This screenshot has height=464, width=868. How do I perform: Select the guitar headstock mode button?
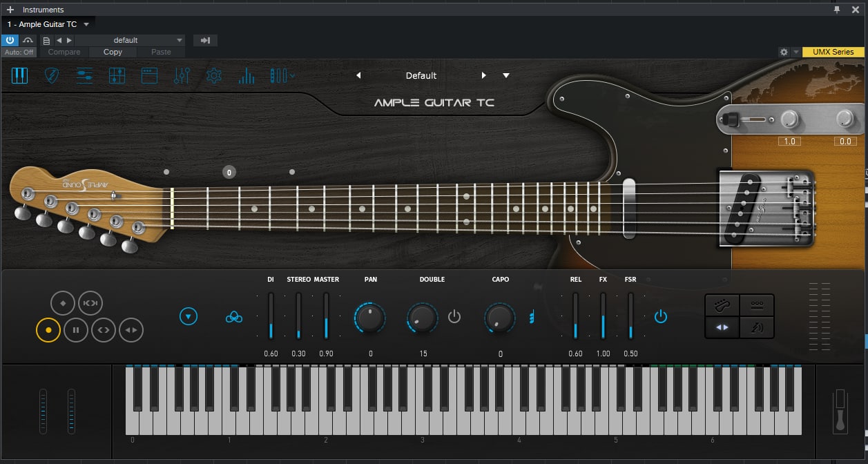point(722,304)
